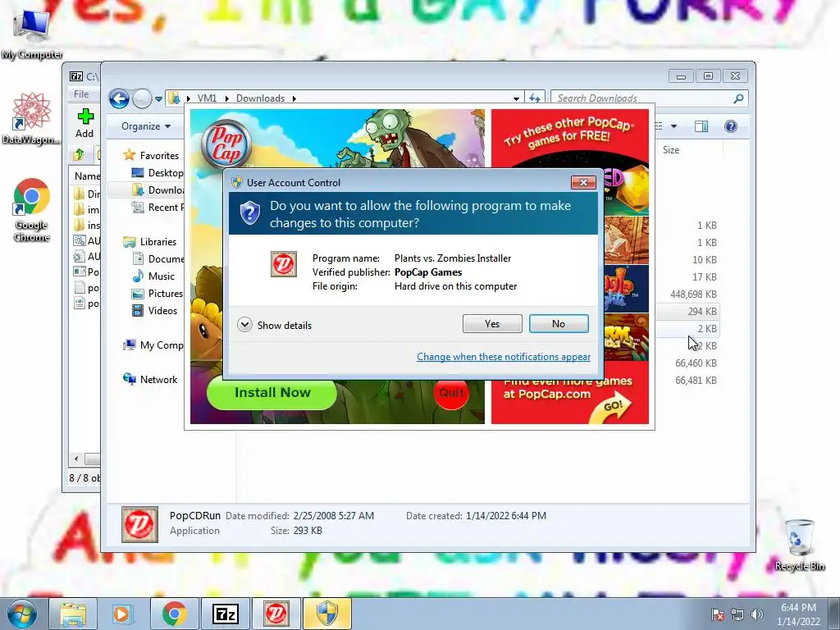
Task: Open recent locations dropdown arrow in Explorer
Action: tap(158, 99)
